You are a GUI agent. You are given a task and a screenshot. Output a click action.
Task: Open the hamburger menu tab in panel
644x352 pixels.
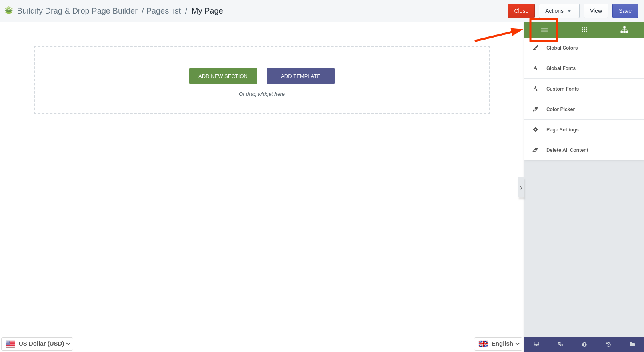(x=544, y=30)
